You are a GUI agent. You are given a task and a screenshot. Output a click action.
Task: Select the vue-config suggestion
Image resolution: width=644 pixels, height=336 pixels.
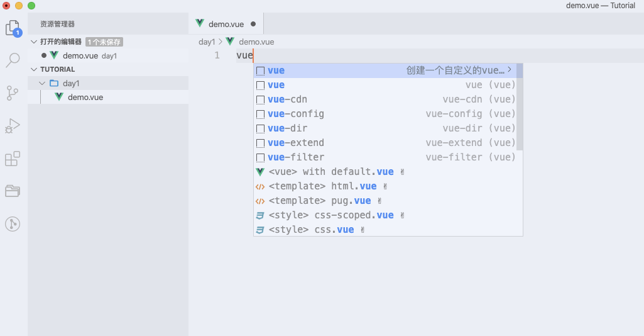[385, 113]
